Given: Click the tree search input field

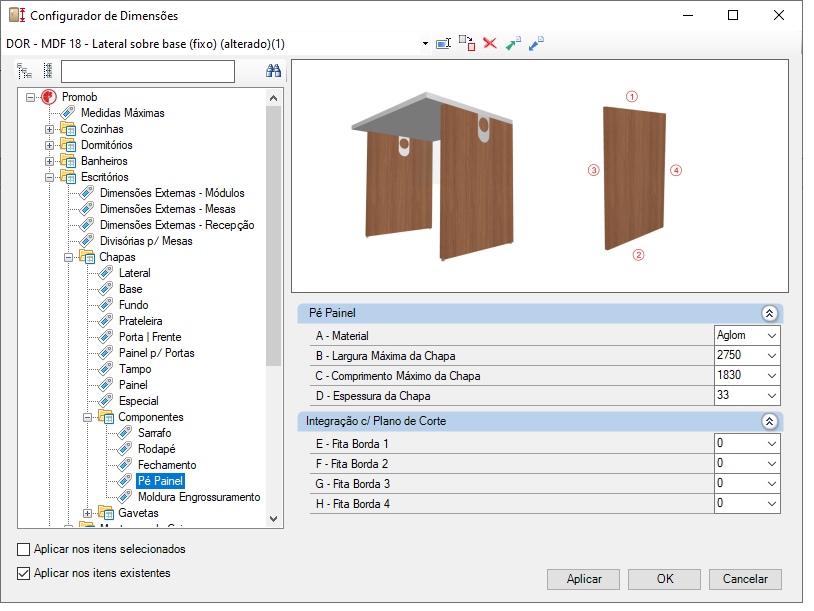Looking at the screenshot, I should tap(148, 71).
